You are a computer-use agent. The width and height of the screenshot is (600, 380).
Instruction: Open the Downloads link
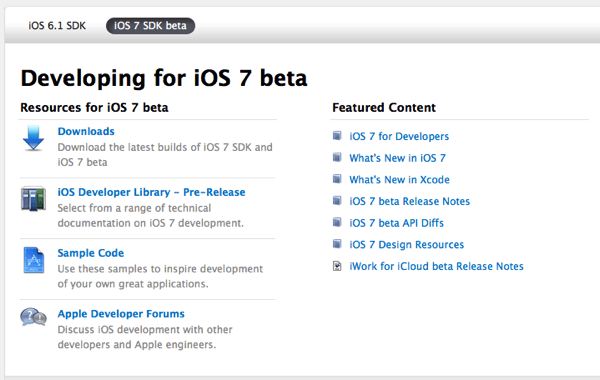86,131
